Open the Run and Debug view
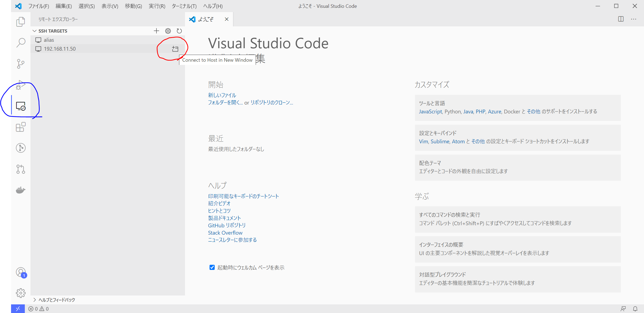Viewport: 644px width, 313px height. [20, 85]
